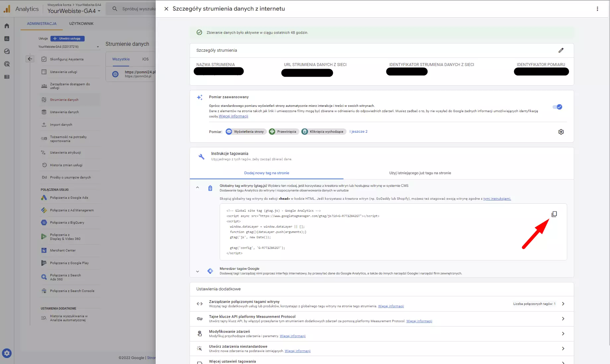Open Prośby o usunięcie danych
The width and height of the screenshot is (610, 364).
pos(70,177)
